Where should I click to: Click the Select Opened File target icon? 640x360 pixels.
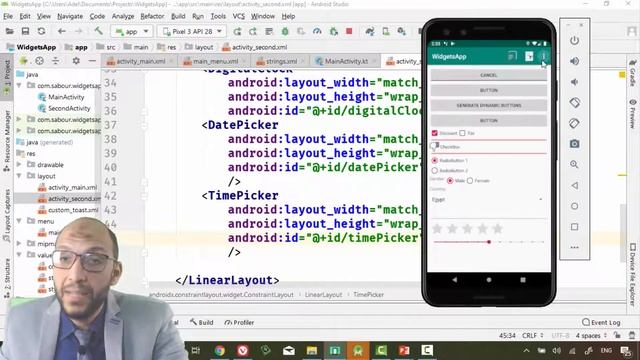click(x=39, y=61)
